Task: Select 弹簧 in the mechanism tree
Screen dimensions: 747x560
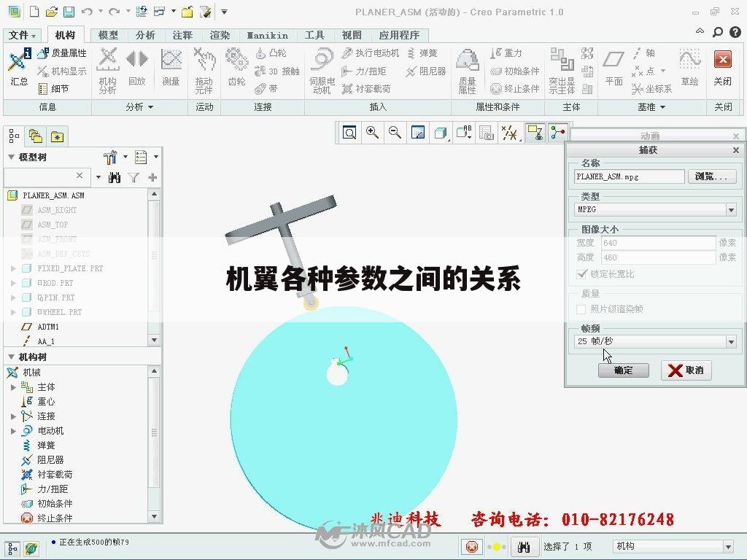Action: (x=46, y=446)
